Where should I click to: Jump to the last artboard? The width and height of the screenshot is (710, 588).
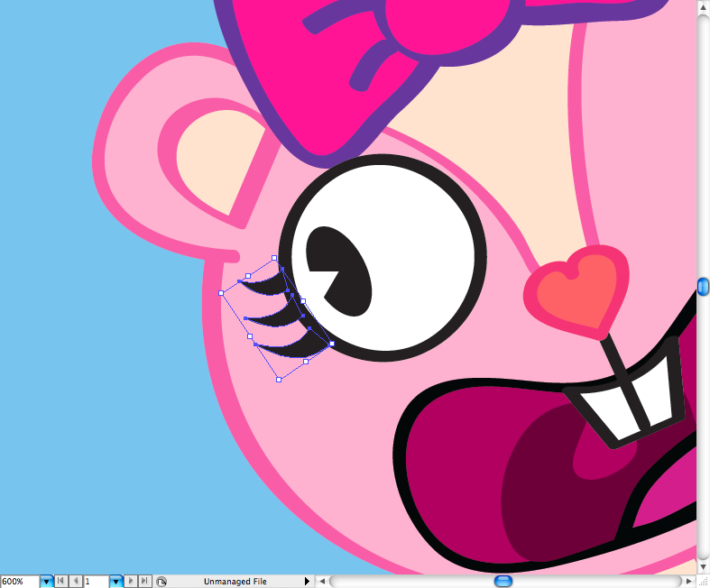coord(144,582)
